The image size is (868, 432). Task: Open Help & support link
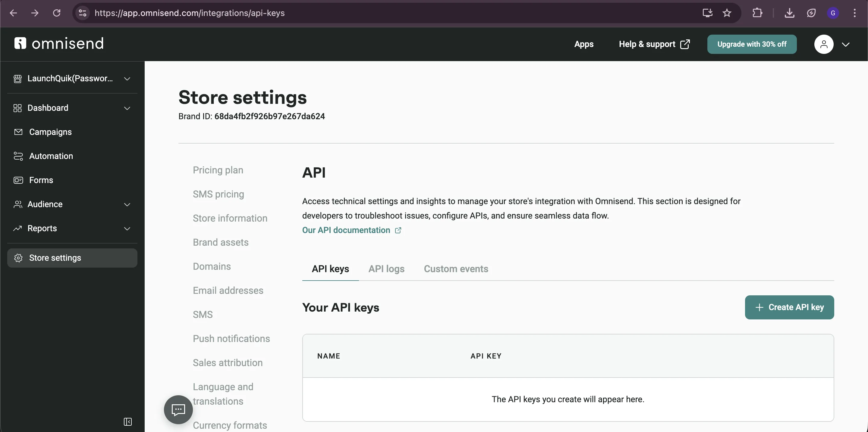pos(654,44)
